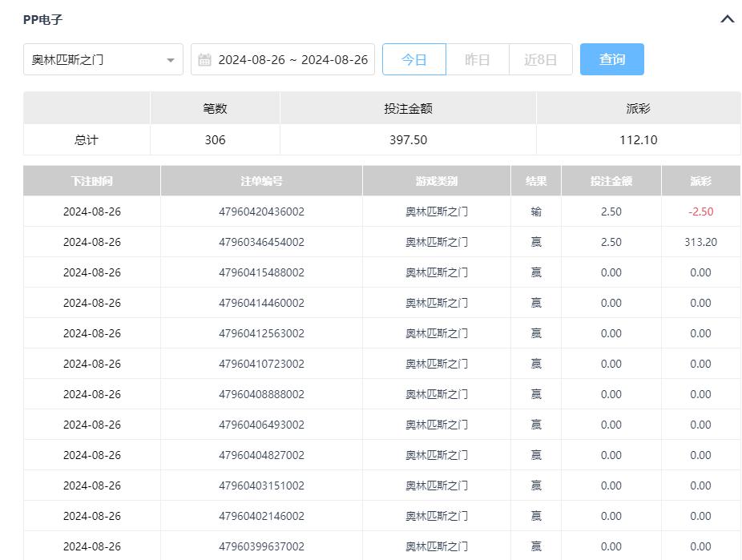Select the 昨日 date filter
Screen dimensions: 742x560
tap(477, 60)
